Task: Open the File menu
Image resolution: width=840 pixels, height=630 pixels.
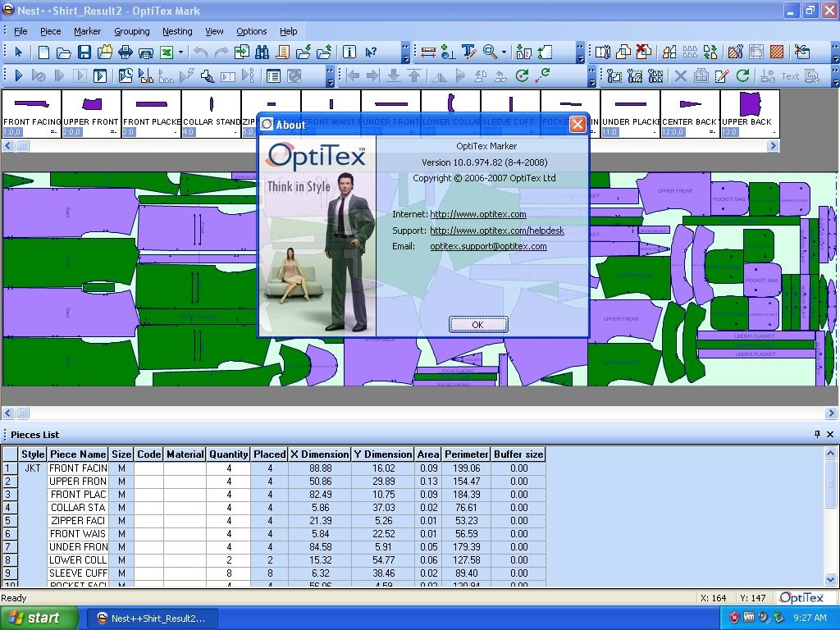Action: tap(21, 31)
